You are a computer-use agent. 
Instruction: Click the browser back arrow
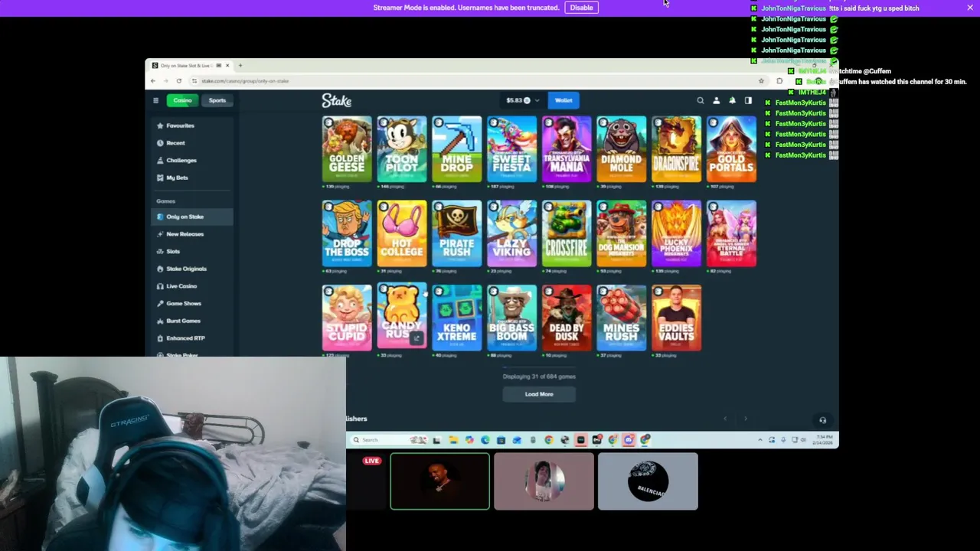(x=153, y=81)
